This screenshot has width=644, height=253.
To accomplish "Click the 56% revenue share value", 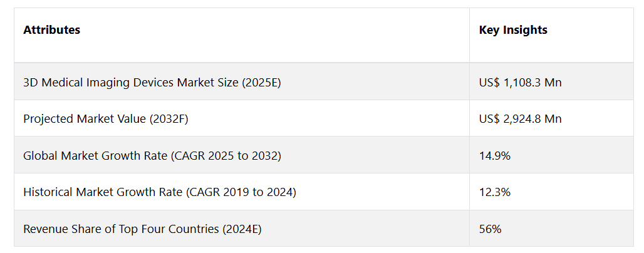I will (490, 229).
